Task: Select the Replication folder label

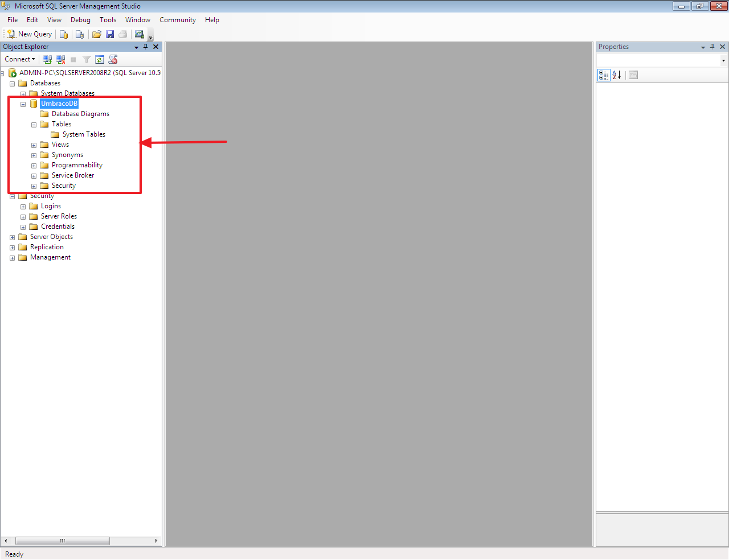Action: click(47, 247)
